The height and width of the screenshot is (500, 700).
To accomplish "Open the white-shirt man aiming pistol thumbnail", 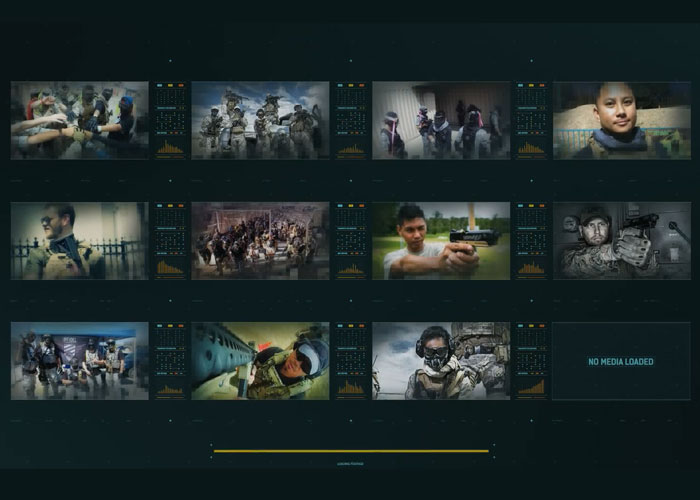I will (441, 241).
